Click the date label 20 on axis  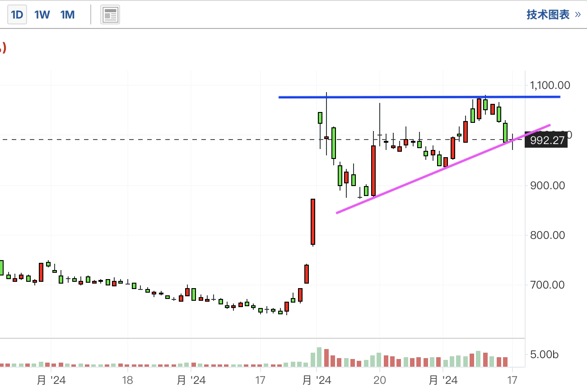380,380
